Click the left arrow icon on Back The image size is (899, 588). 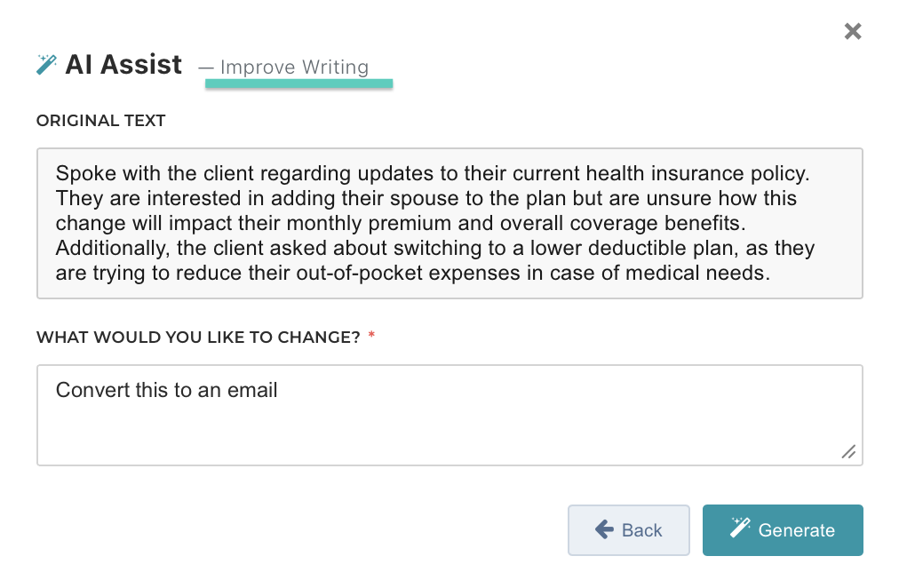605,530
